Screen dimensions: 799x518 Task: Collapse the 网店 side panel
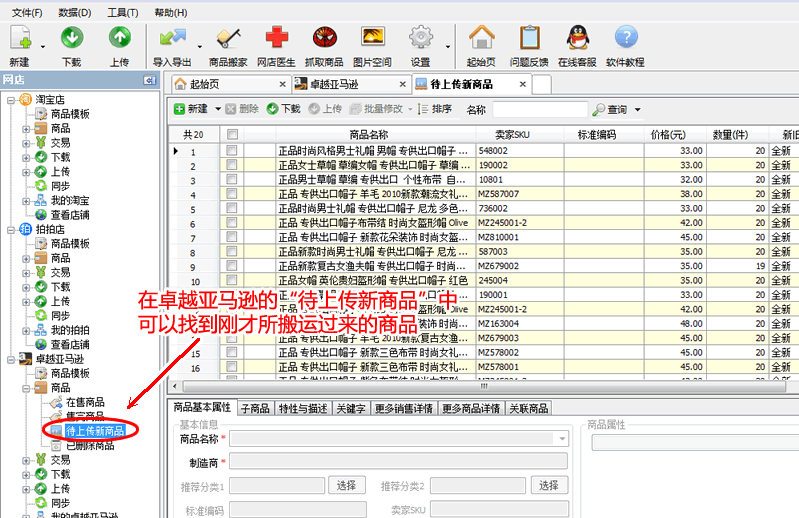(x=149, y=80)
